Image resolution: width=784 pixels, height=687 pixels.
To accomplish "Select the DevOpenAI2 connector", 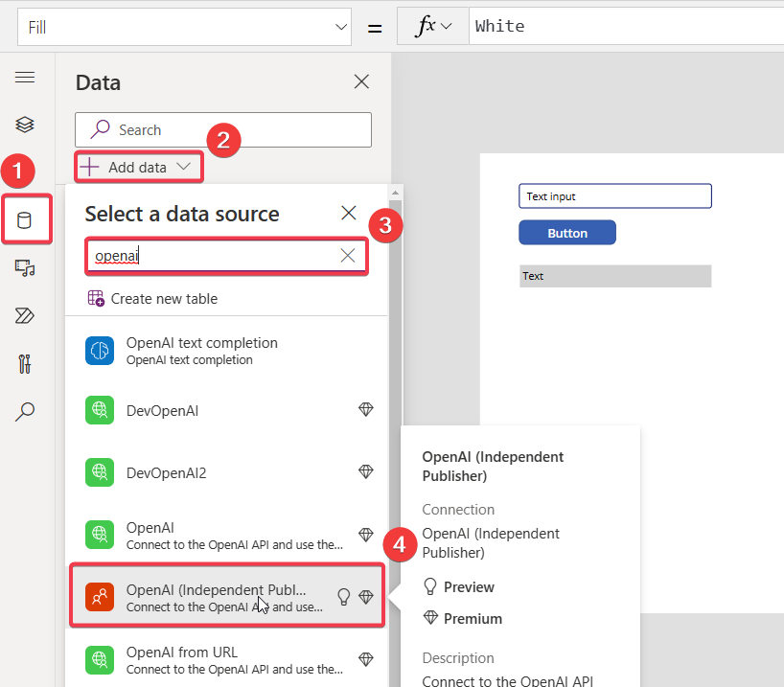I will [226, 472].
